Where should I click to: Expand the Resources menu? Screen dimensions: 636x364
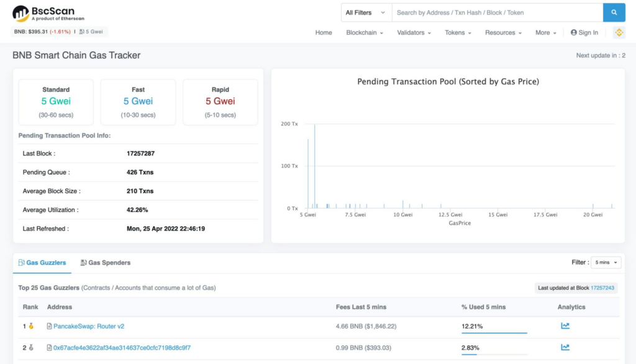(x=503, y=33)
